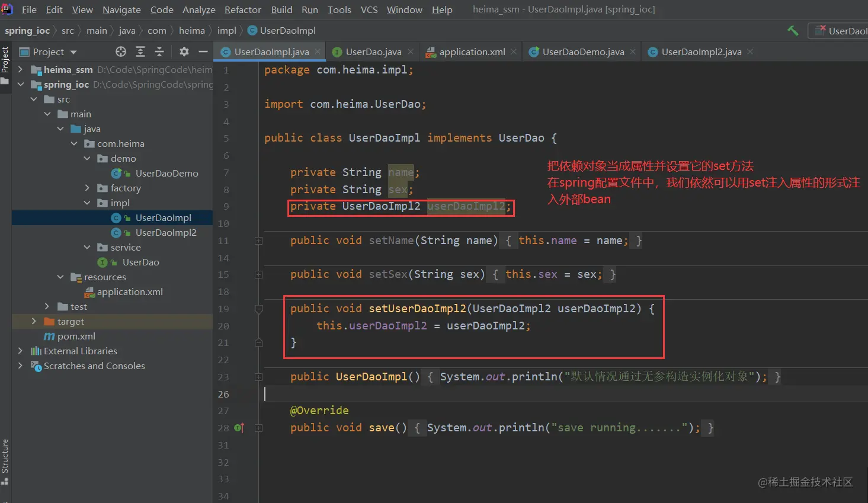Click the Locate/Select Opened File target icon
This screenshot has height=503, width=868.
tap(121, 52)
